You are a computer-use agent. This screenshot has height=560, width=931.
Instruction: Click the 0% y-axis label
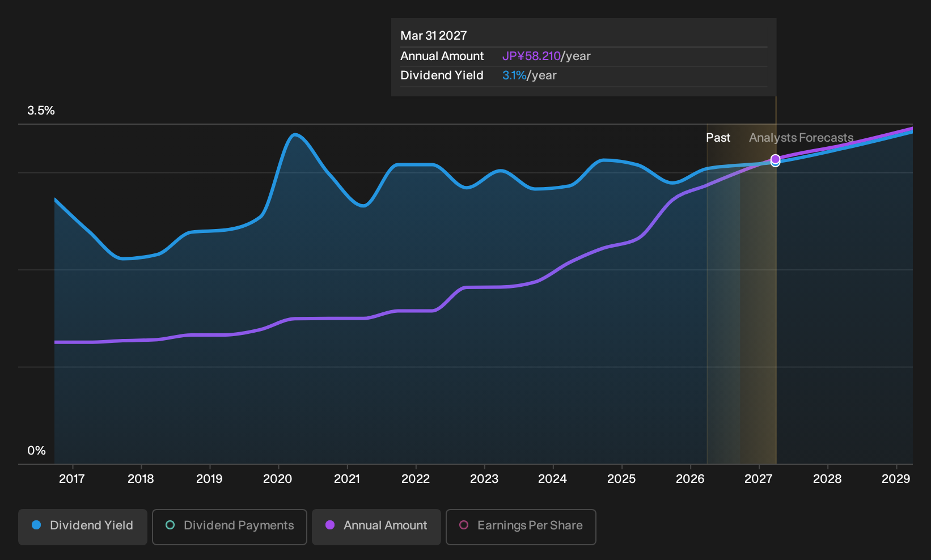click(x=36, y=451)
